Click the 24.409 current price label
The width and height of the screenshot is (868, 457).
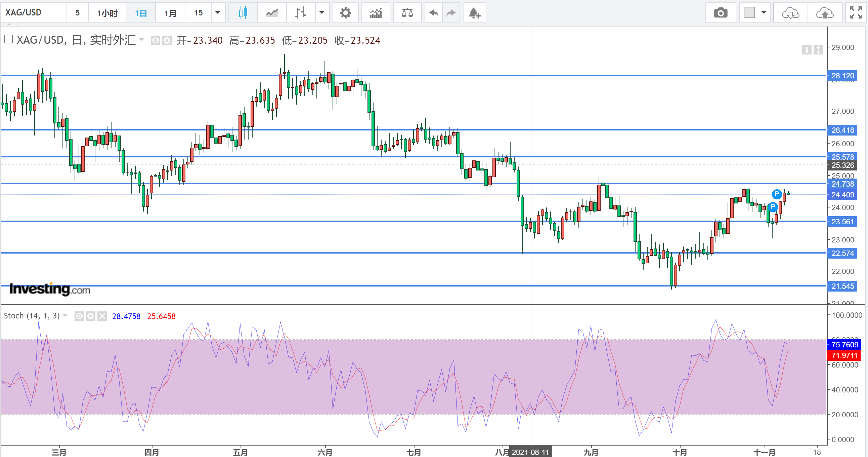point(842,195)
